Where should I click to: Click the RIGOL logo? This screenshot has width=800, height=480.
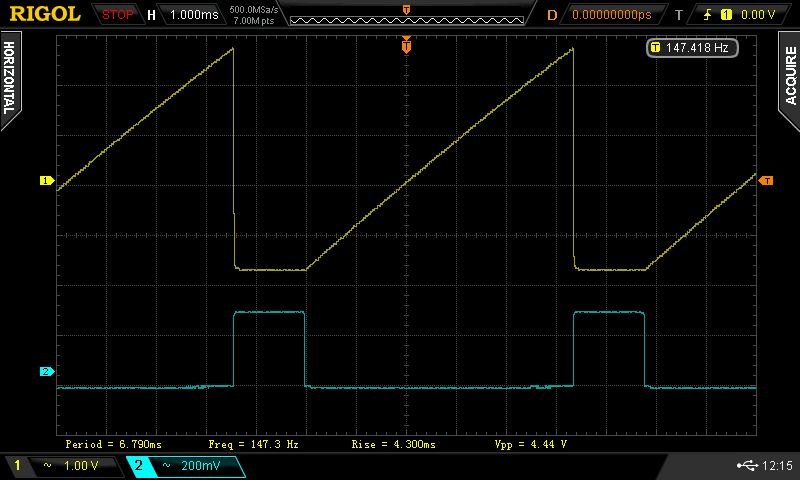point(45,14)
